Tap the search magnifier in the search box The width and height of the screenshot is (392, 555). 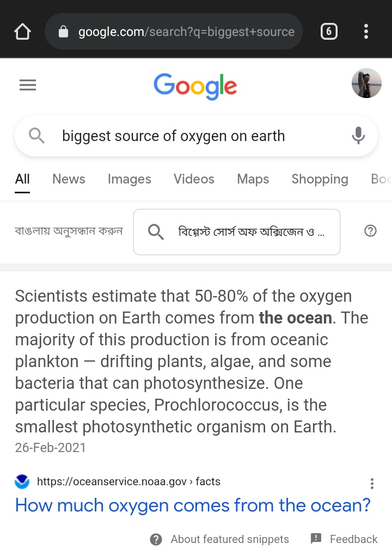(x=36, y=136)
